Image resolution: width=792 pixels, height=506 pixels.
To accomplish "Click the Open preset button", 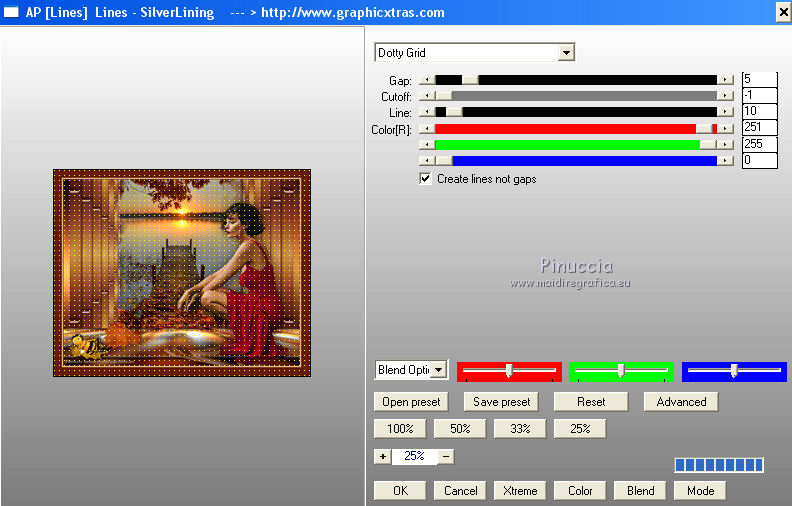I will coord(411,402).
